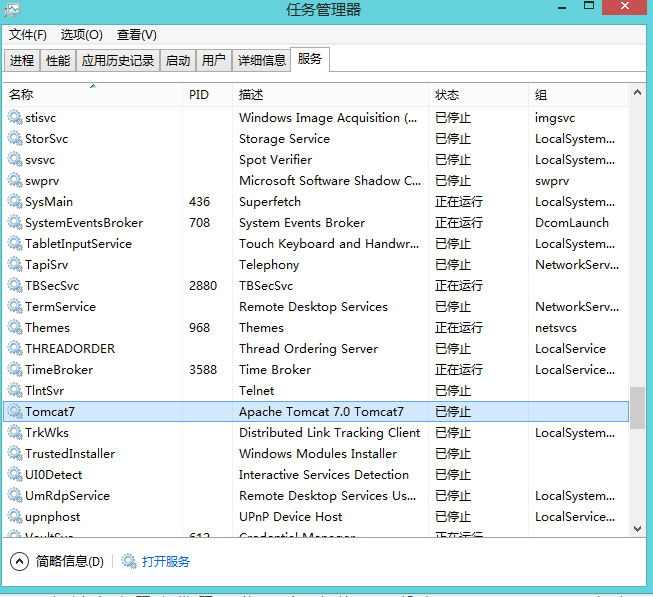
Task: Sort services by 名称 column header
Action: [21, 95]
